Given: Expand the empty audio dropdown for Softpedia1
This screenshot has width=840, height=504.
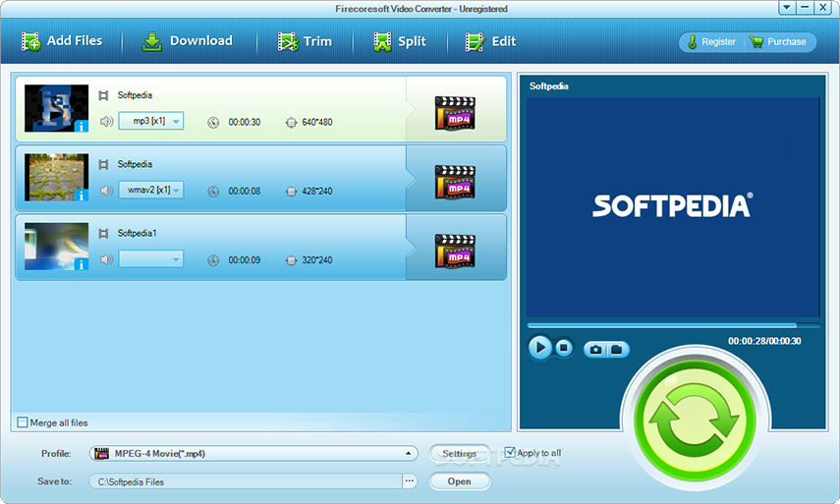Looking at the screenshot, I should click(151, 259).
